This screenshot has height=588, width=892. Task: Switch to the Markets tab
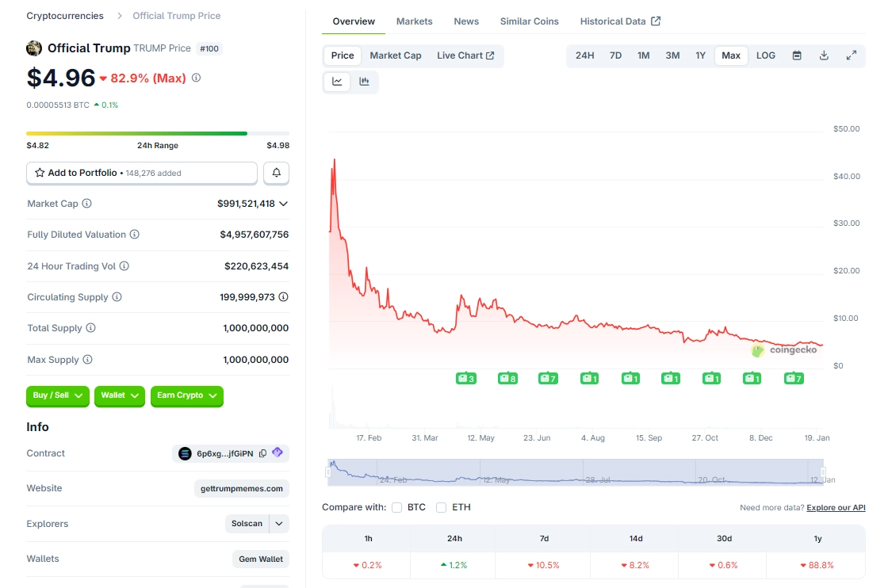pos(414,21)
